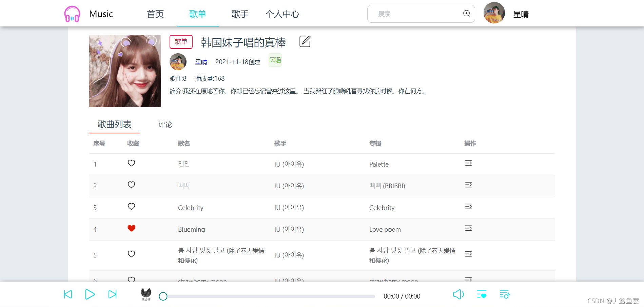Click the album Palette

click(379, 164)
